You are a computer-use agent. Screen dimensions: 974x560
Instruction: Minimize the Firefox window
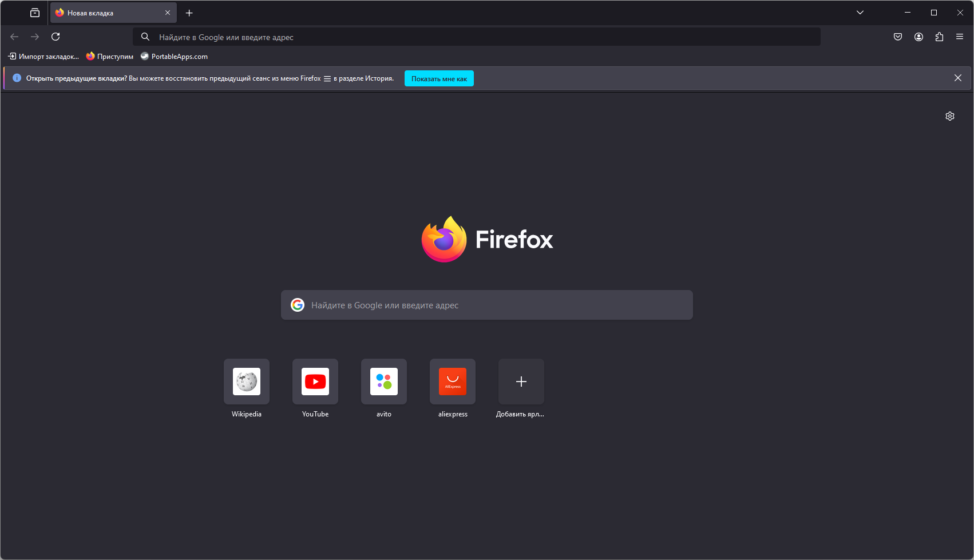coord(908,13)
